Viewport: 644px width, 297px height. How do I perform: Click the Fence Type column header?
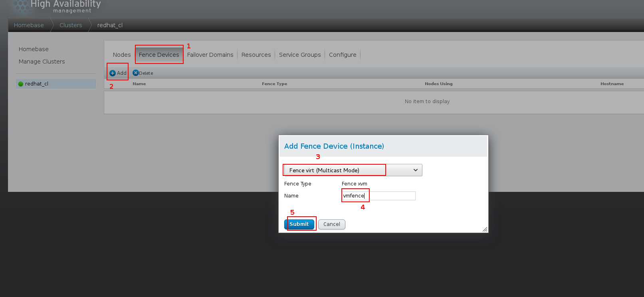[x=274, y=84]
